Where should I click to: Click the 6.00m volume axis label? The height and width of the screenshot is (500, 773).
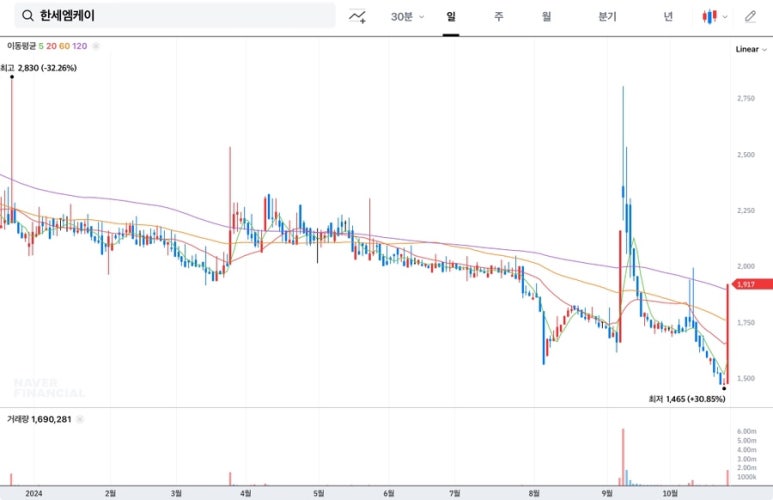pos(747,431)
